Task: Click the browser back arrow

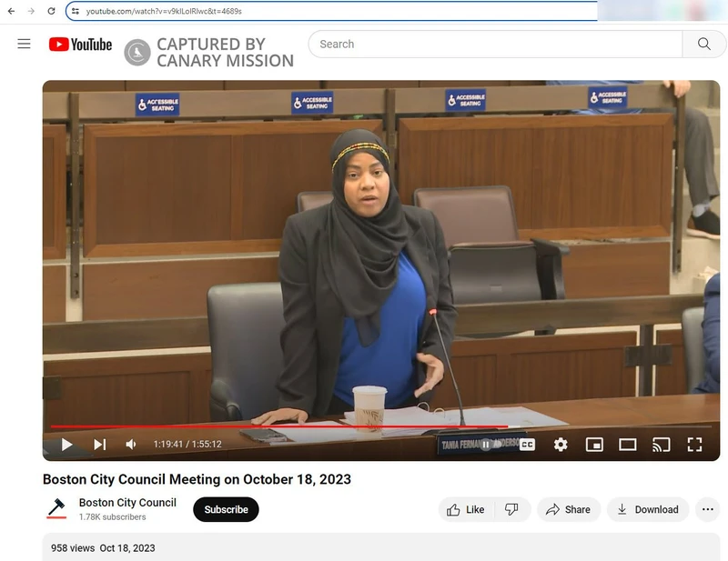Action: coord(11,11)
